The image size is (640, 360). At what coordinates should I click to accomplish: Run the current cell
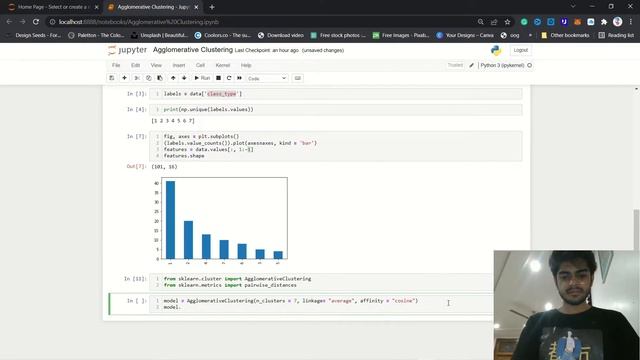[202, 78]
